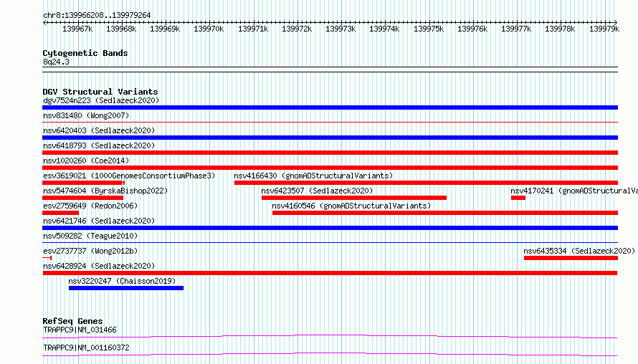Select the red bar under nsv6423507
The height and width of the screenshot is (364, 638).
click(354, 198)
